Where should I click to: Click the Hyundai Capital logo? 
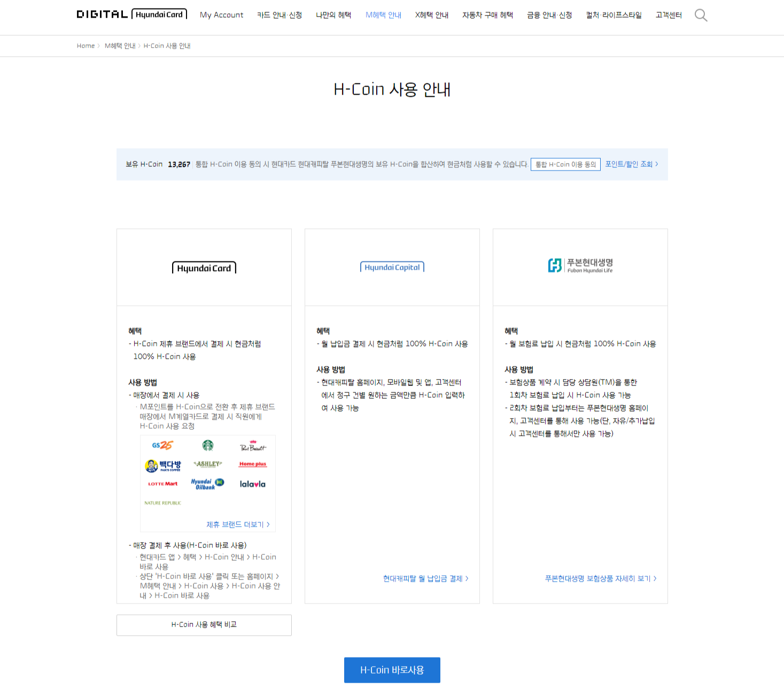[392, 267]
